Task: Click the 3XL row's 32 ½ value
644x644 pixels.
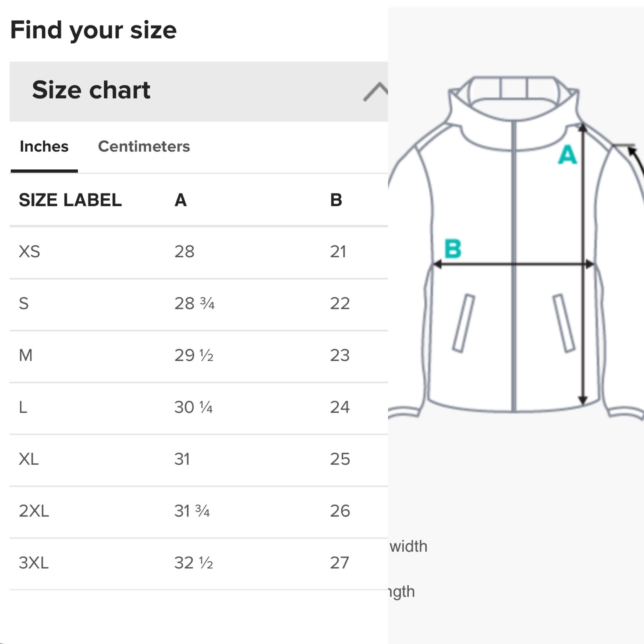Action: pyautogui.click(x=193, y=563)
